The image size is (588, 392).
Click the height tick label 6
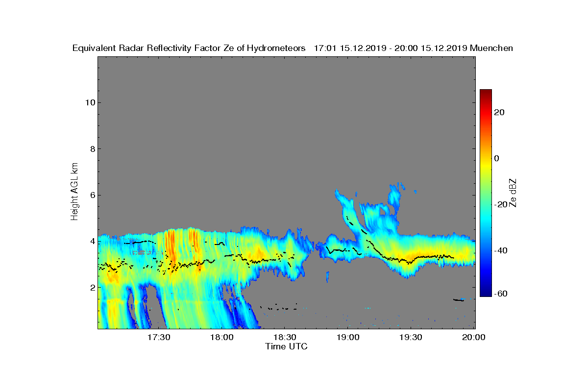[x=92, y=195]
